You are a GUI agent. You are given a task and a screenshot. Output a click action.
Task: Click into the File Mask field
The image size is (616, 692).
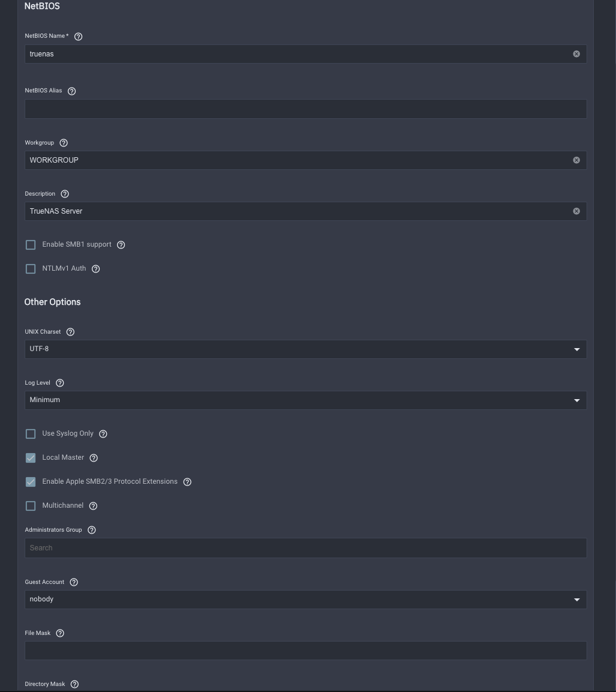pos(306,651)
